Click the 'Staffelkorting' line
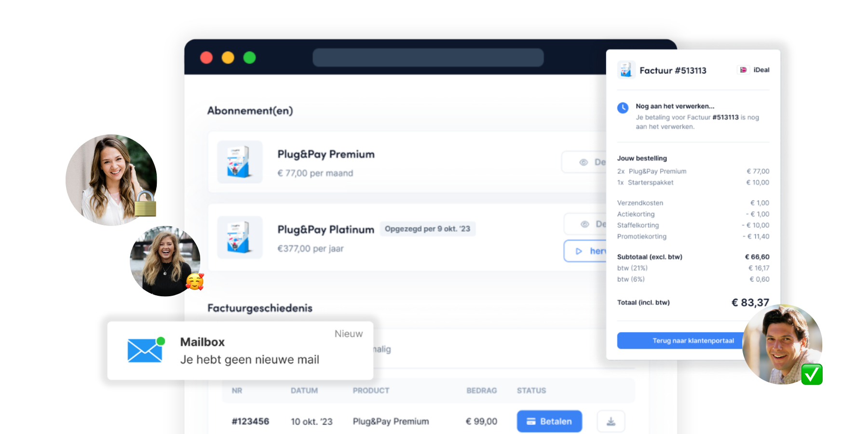The image size is (868, 434). coord(693,225)
